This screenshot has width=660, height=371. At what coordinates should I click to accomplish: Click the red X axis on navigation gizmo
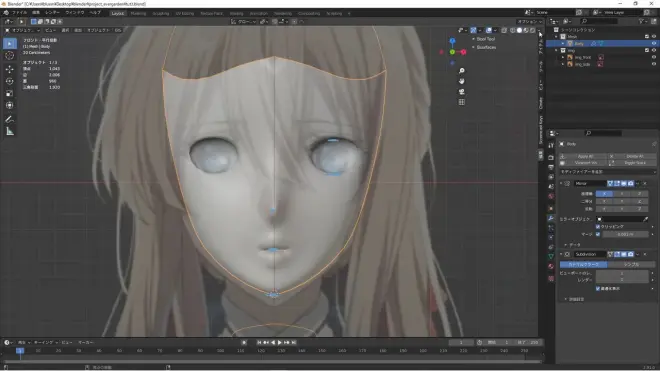point(463,52)
